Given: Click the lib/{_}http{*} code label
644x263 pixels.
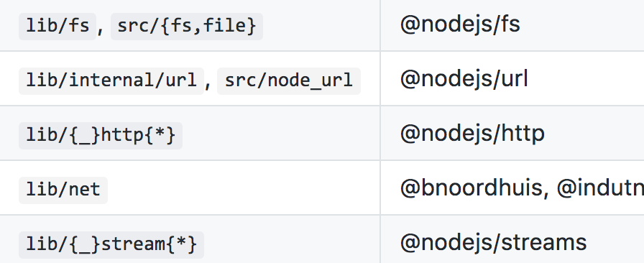Looking at the screenshot, I should click(101, 136).
